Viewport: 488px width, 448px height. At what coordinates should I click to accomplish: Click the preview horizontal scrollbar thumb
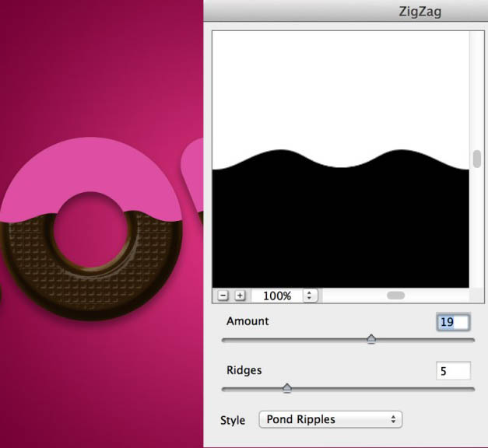tap(395, 296)
